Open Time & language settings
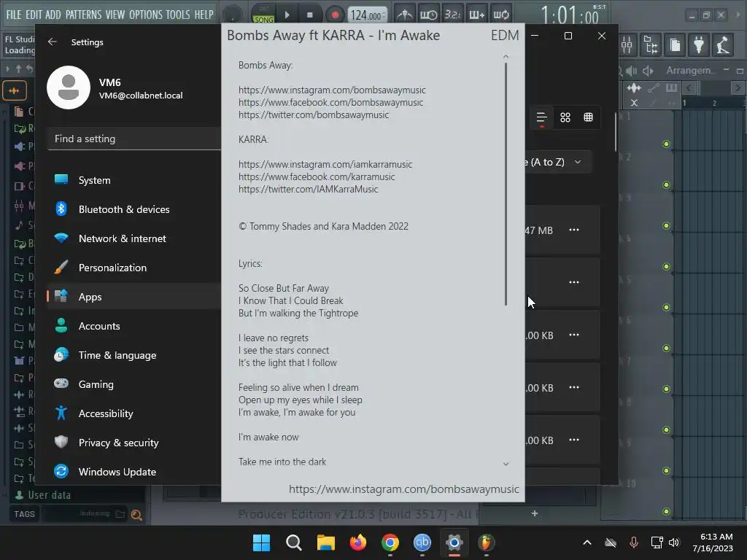Screen dimensions: 747x560 (x=133, y=355)
